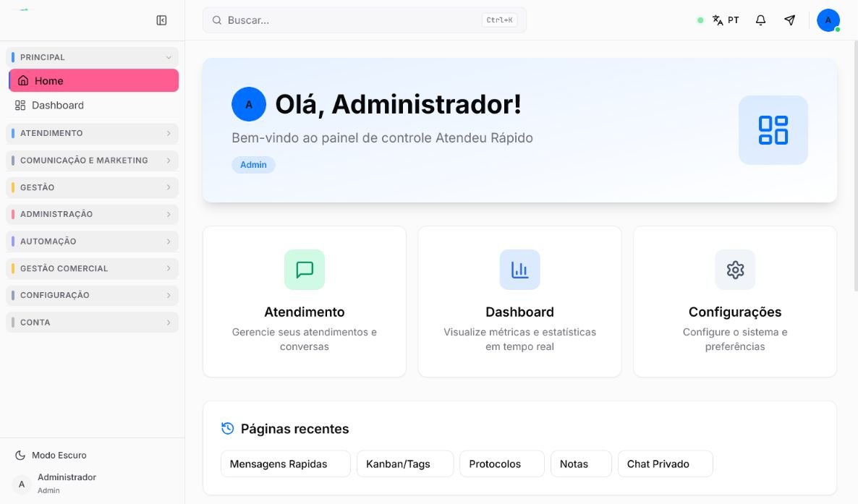
Task: Click the green connection status dot
Action: point(700,20)
